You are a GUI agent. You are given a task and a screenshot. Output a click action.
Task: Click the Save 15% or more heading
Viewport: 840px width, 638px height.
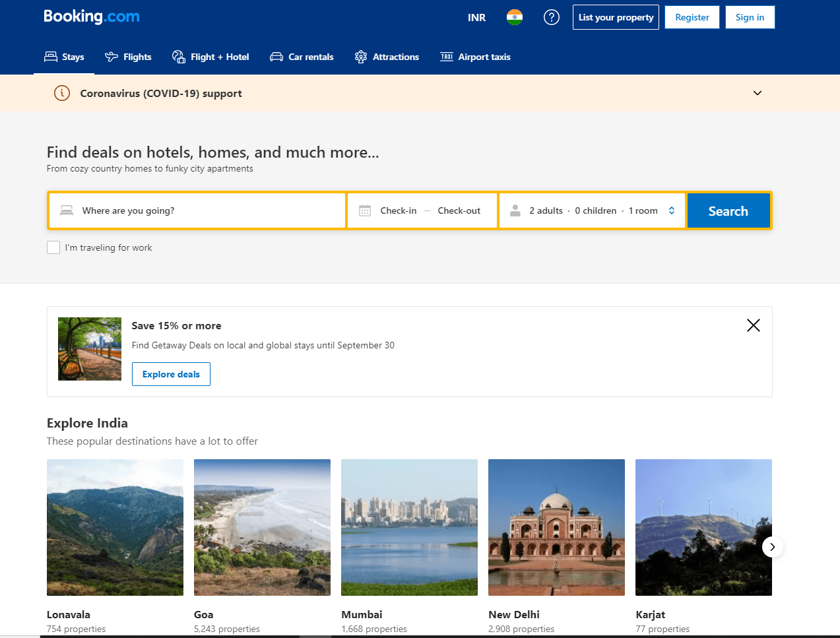[176, 325]
